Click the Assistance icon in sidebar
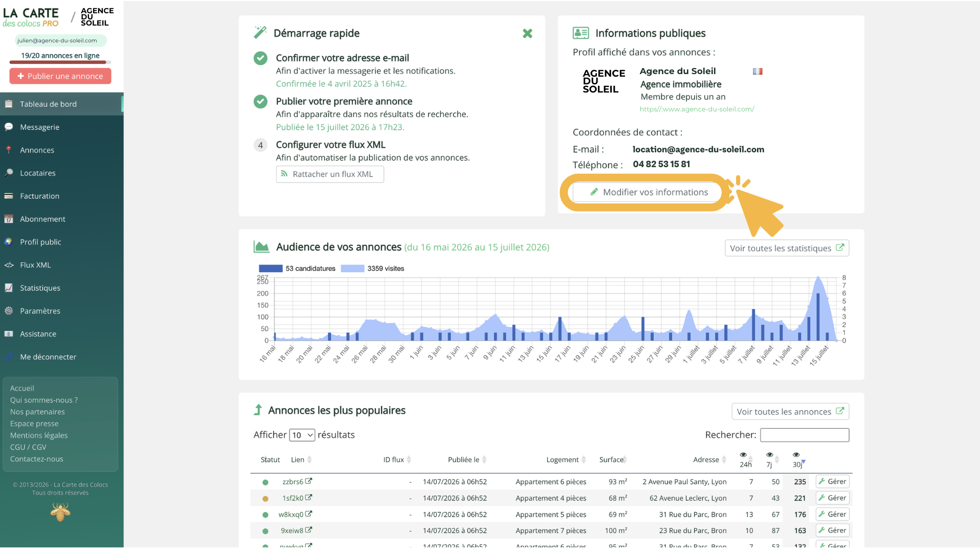Image resolution: width=980 pixels, height=549 pixels. (9, 334)
